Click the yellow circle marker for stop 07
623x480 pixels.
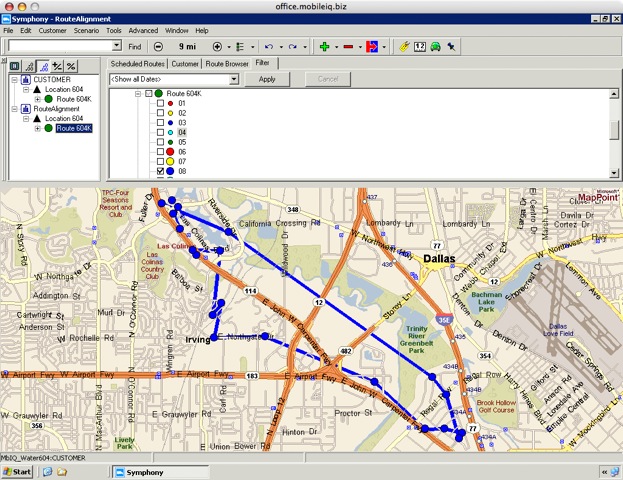click(x=171, y=162)
